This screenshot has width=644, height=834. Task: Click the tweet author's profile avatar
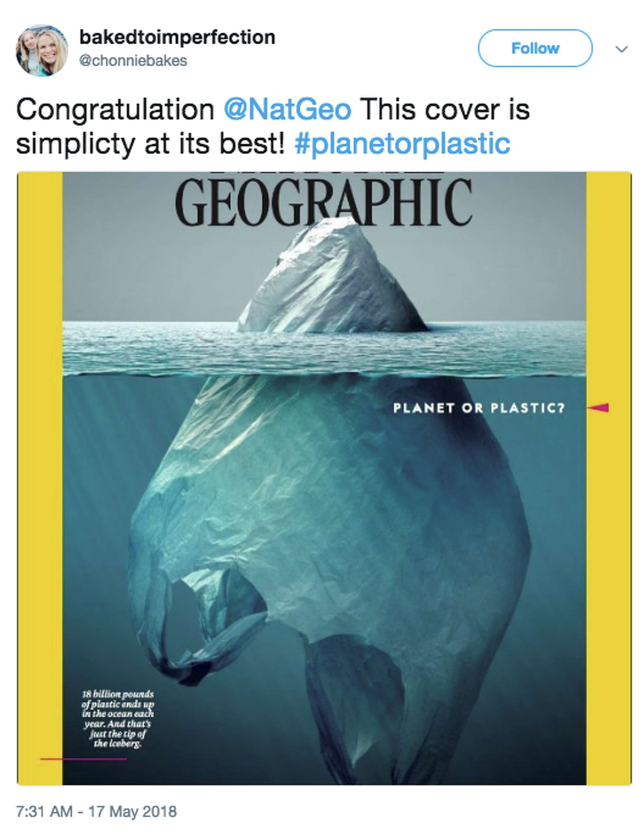coord(42,50)
